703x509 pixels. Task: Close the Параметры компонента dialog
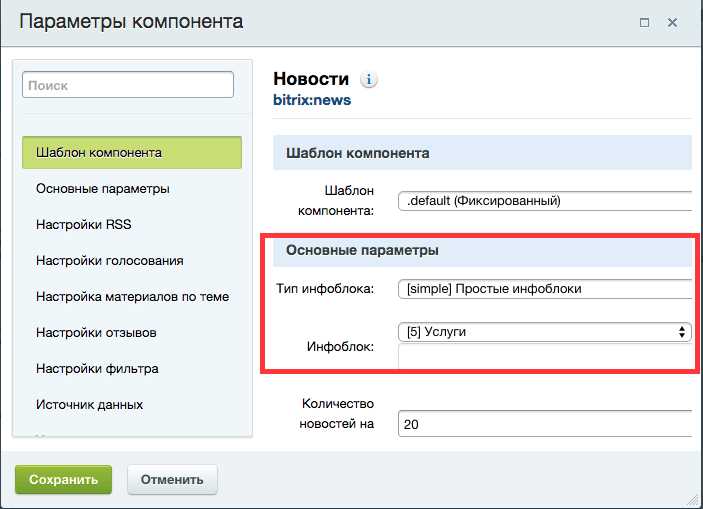672,22
